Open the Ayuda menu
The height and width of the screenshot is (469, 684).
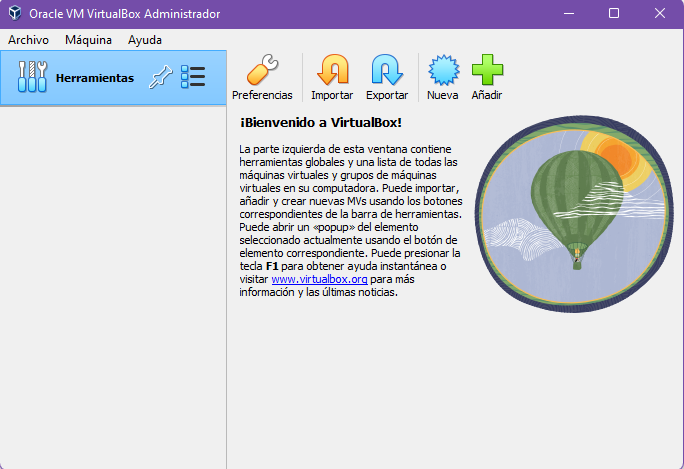145,40
